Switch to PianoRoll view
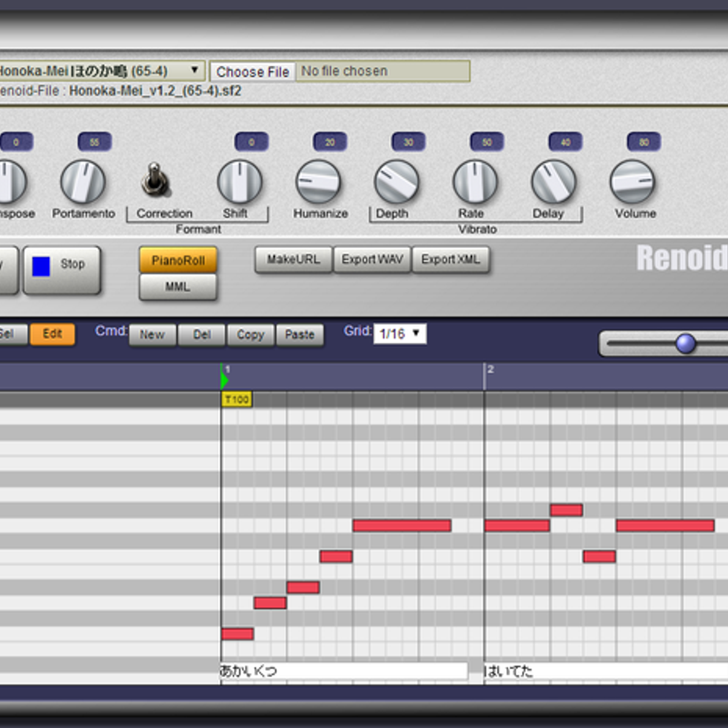728x728 pixels. (x=178, y=261)
